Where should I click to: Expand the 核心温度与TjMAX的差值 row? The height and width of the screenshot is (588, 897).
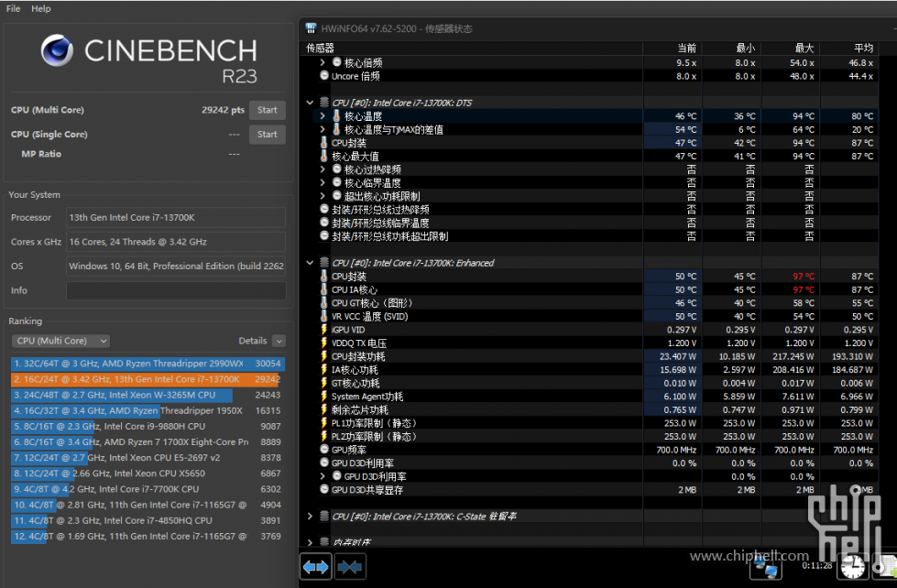[323, 129]
